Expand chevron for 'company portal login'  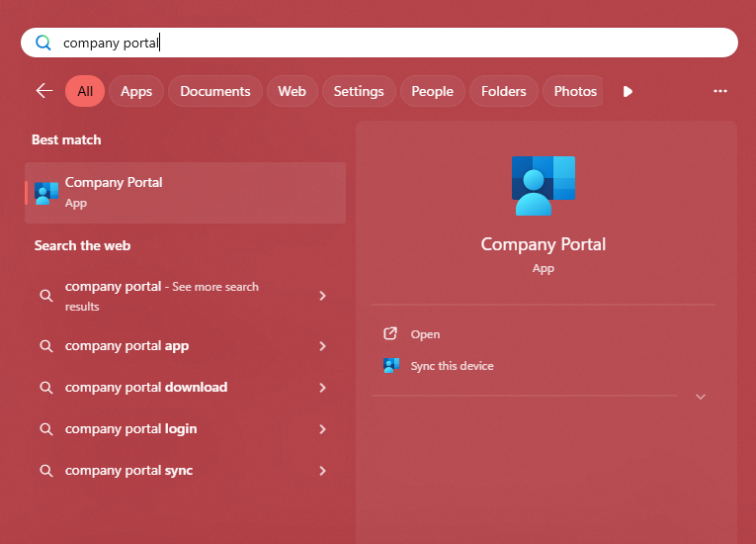pyautogui.click(x=322, y=428)
